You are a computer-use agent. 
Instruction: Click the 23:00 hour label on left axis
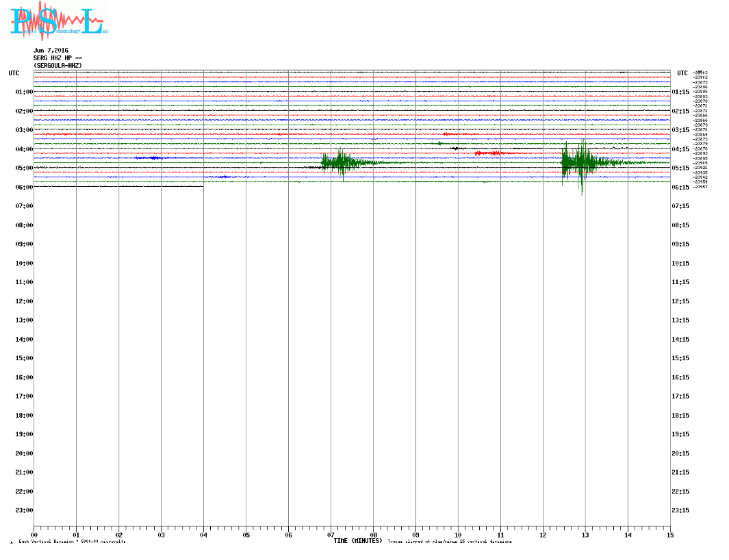pyautogui.click(x=24, y=510)
